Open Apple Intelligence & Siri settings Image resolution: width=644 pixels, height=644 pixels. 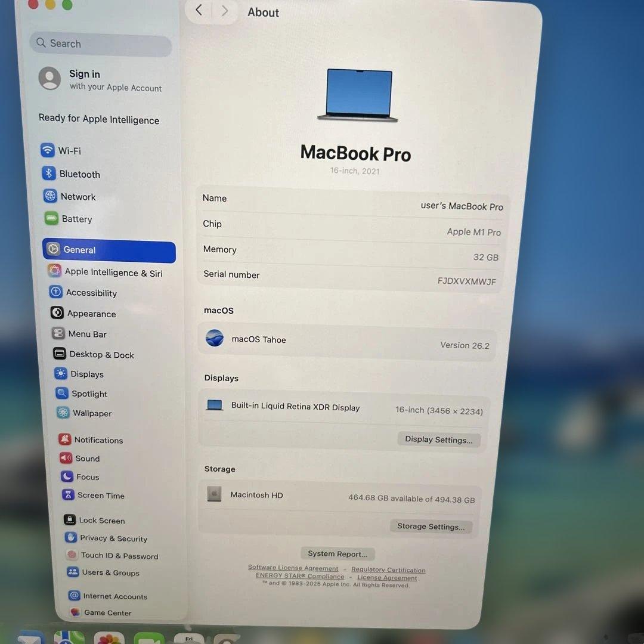coord(113,272)
